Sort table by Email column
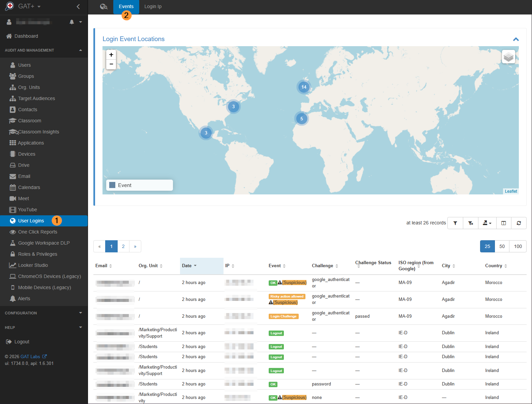532x404 pixels. click(104, 266)
